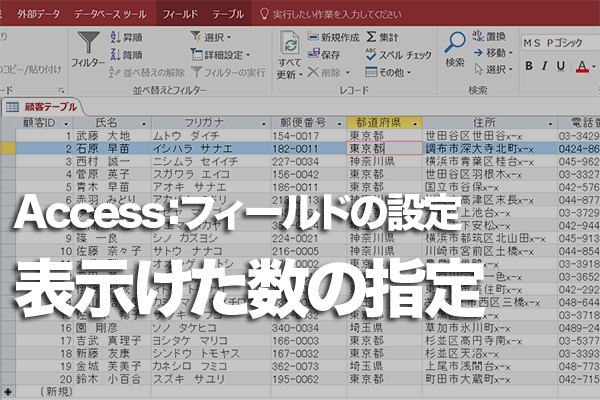Open the 郵便番号 column filter dropdown
Viewport: 600px width, 400px height.
coord(339,124)
